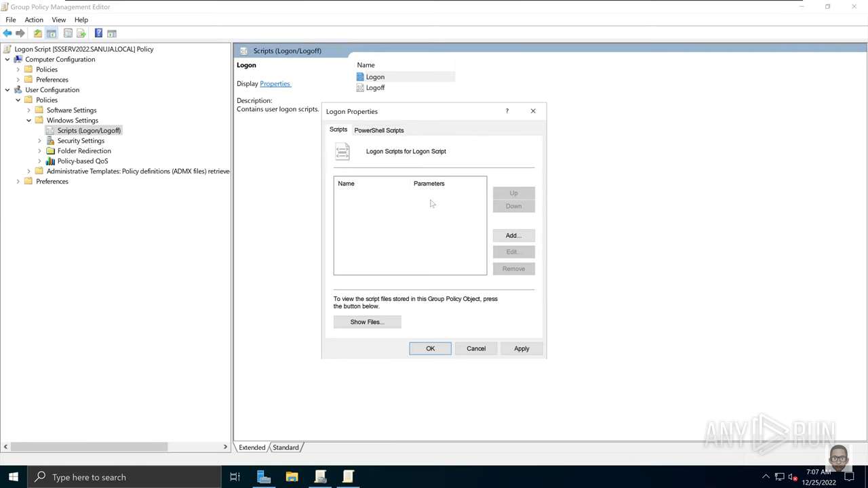The width and height of the screenshot is (868, 488).
Task: Click the Computer Configuration computer icon
Action: (18, 59)
